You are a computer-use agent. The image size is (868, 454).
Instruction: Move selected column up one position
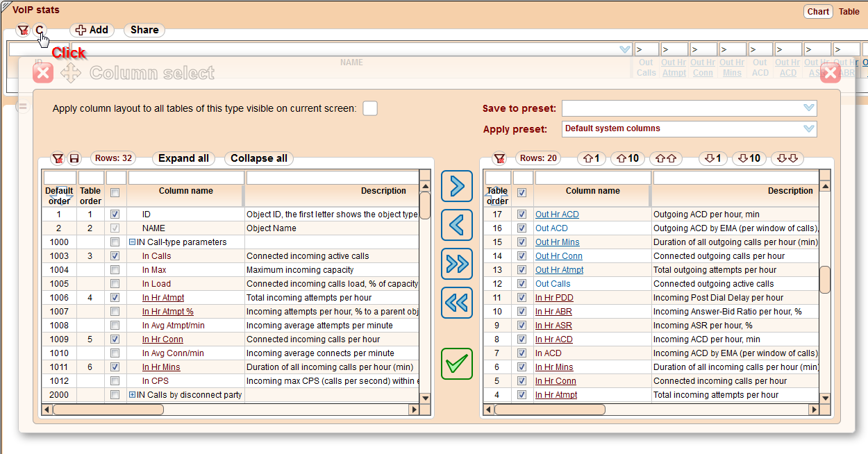pyautogui.click(x=591, y=158)
